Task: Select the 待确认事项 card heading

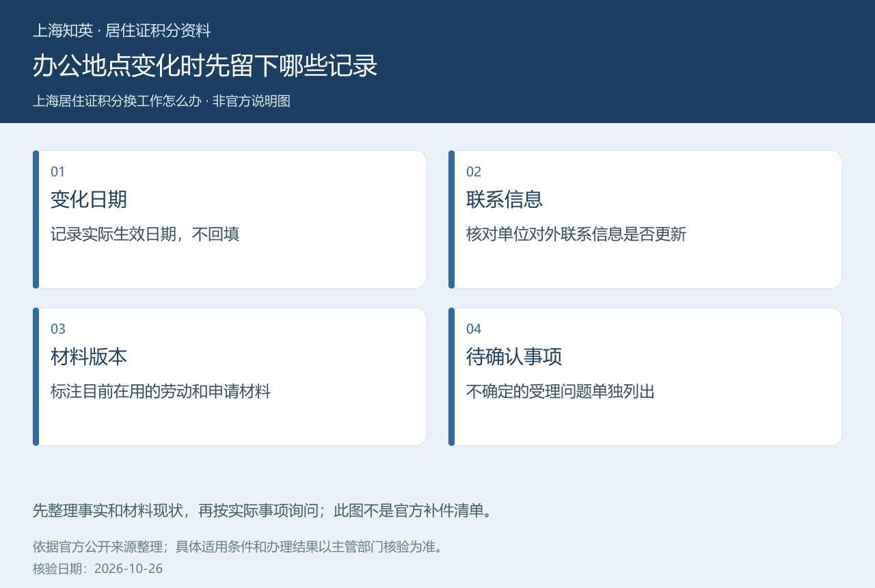Action: click(514, 357)
